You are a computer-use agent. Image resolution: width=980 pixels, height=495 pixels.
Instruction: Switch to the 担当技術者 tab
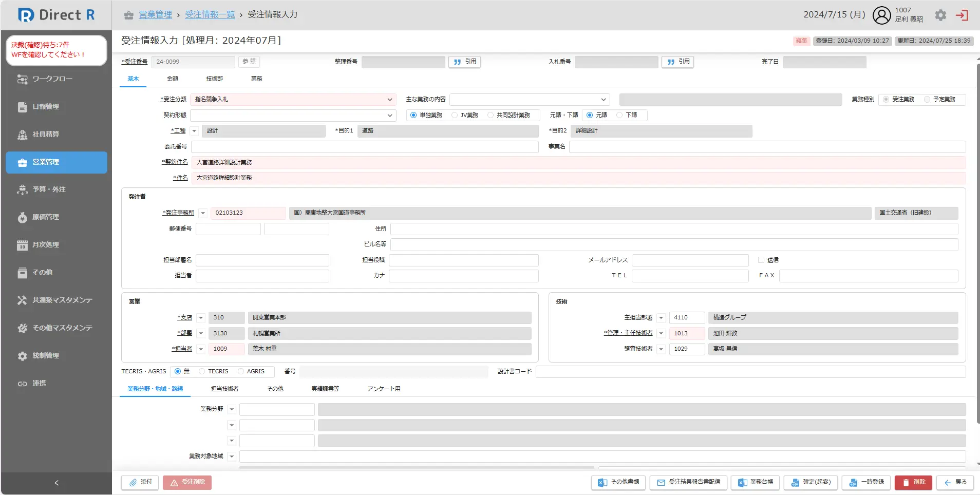click(x=224, y=389)
